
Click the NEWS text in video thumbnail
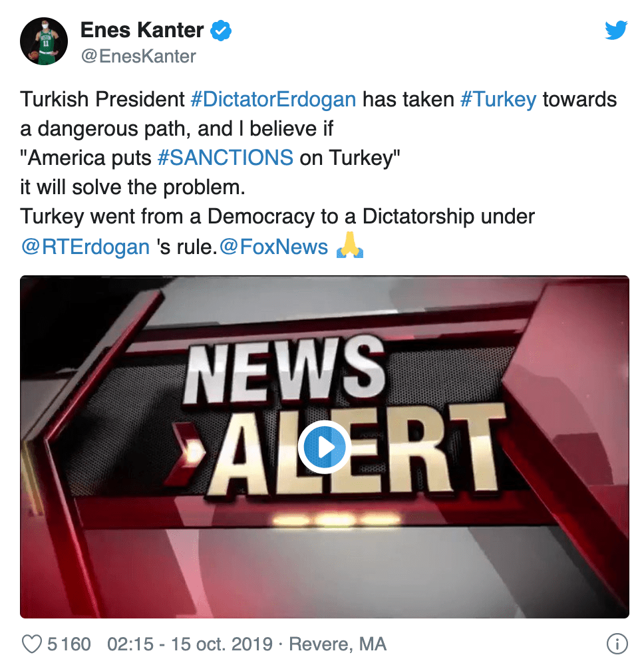(x=285, y=369)
